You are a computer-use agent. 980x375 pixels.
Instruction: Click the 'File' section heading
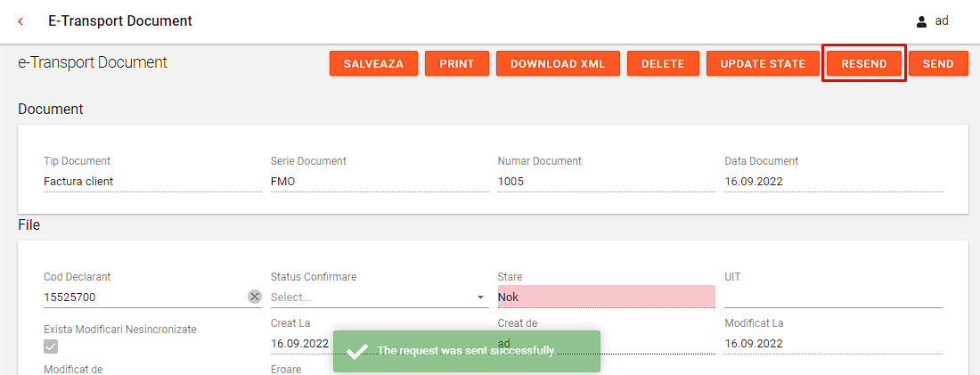[x=29, y=224]
